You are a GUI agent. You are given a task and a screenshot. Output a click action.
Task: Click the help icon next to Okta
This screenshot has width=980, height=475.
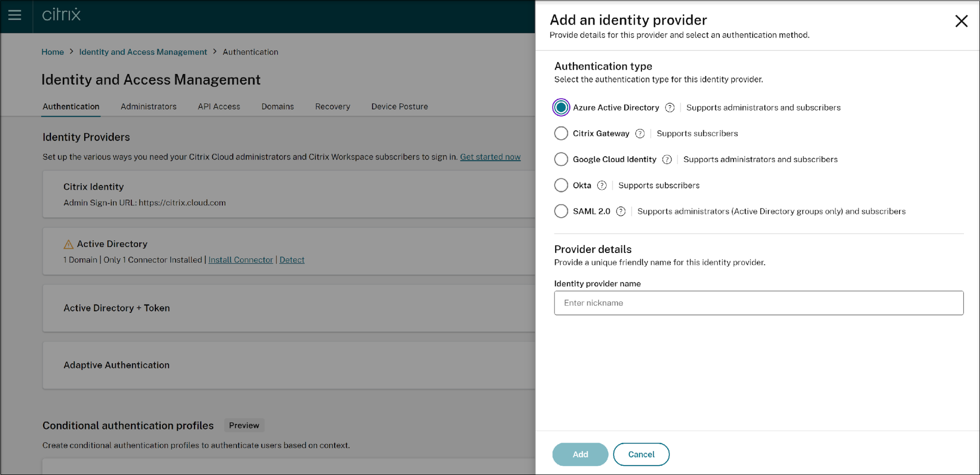[602, 186]
